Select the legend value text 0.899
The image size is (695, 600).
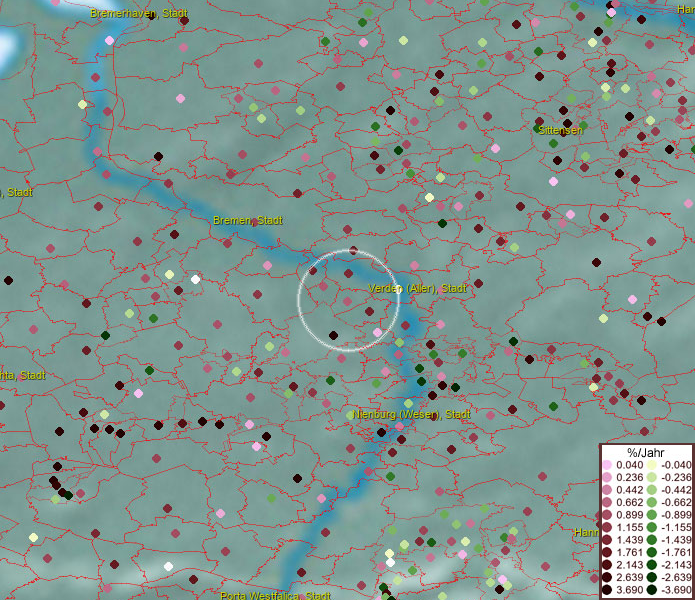tap(630, 515)
